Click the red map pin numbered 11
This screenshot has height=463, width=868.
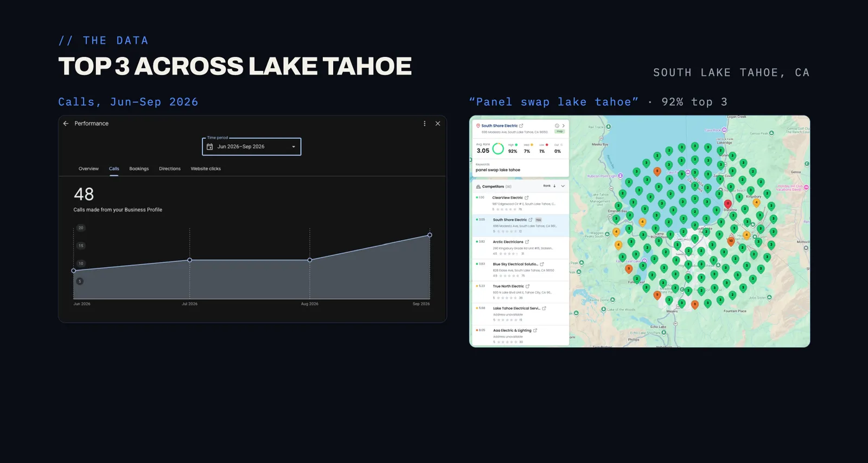point(728,204)
